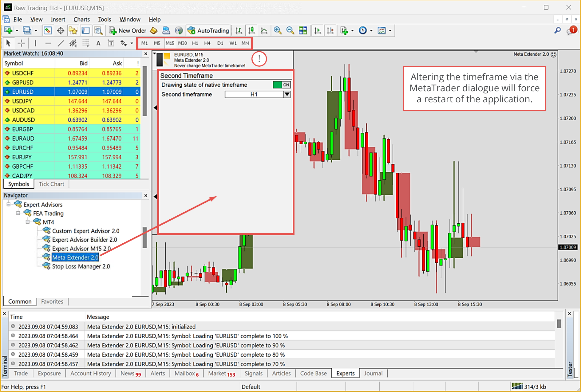Click the New Order button
581x392 pixels.
click(128, 30)
